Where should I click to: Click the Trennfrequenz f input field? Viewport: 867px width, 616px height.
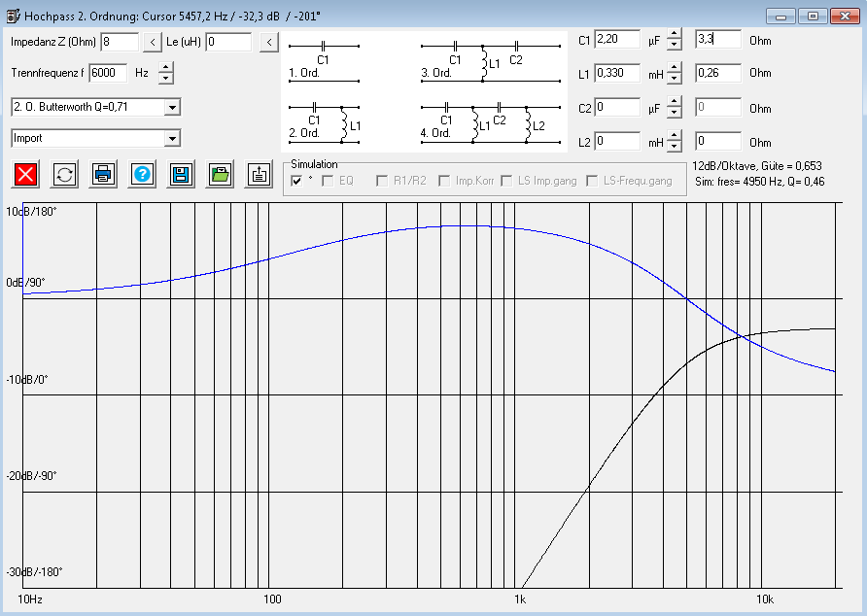[x=108, y=73]
